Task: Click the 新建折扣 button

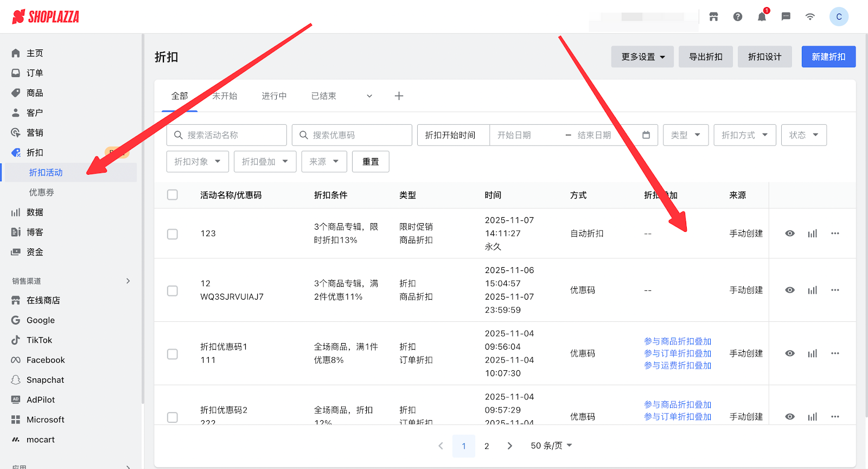Action: (828, 57)
